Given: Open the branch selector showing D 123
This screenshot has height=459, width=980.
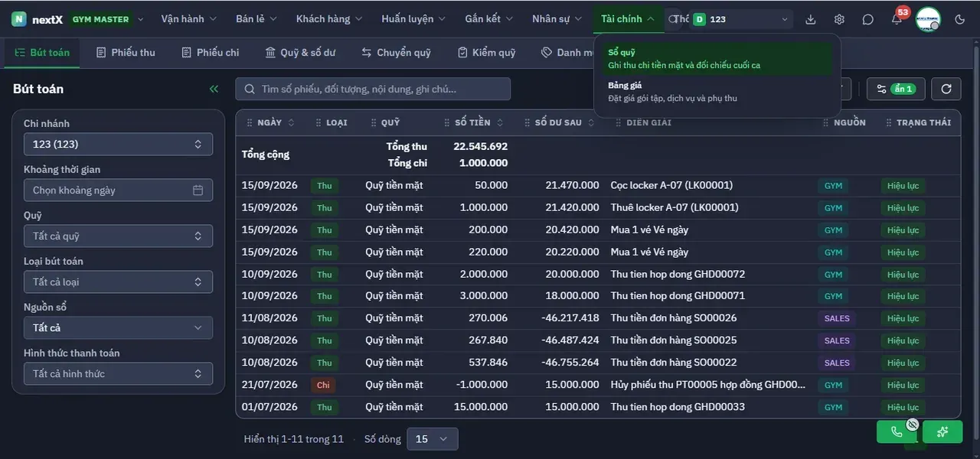Looking at the screenshot, I should pos(741,19).
